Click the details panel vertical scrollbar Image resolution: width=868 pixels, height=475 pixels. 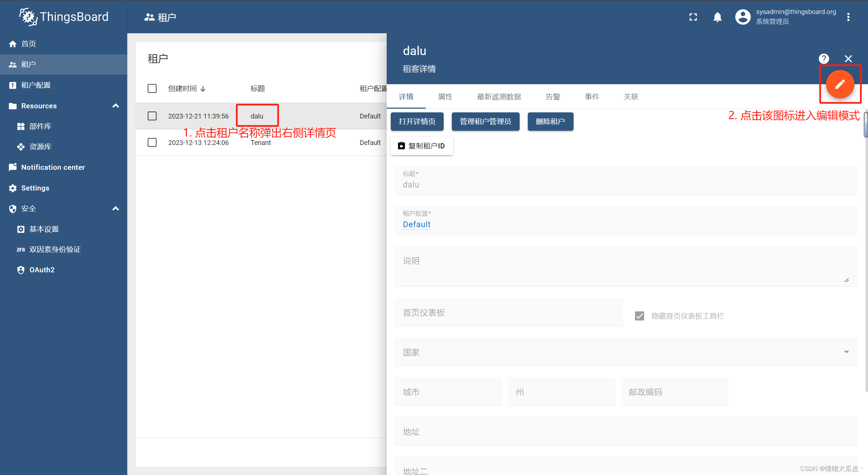(866, 125)
